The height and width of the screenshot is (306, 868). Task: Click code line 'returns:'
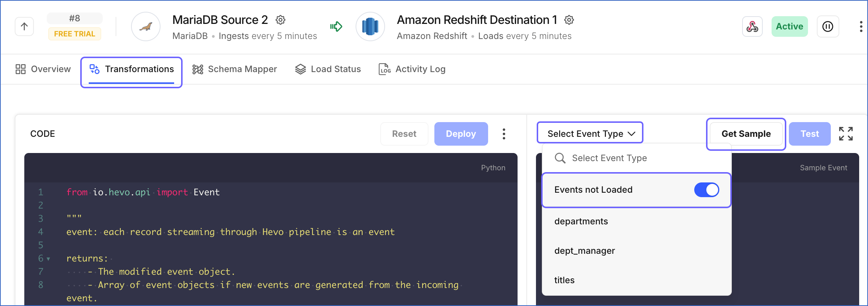(87, 259)
